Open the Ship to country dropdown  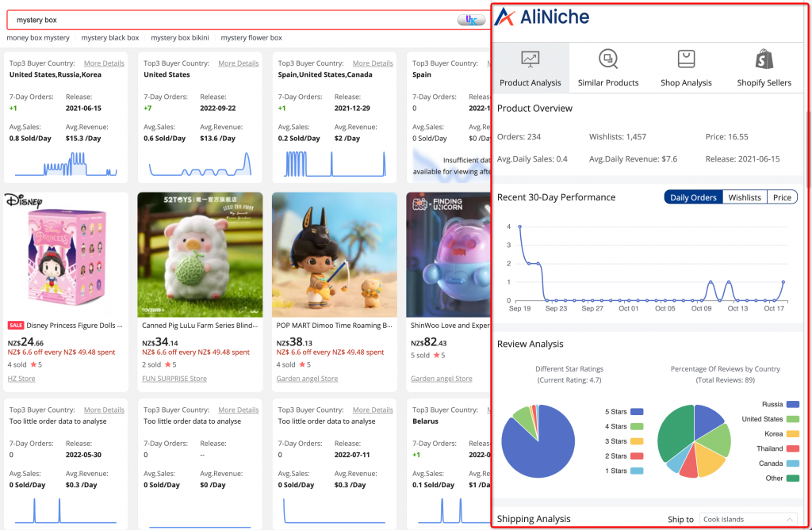(x=749, y=519)
